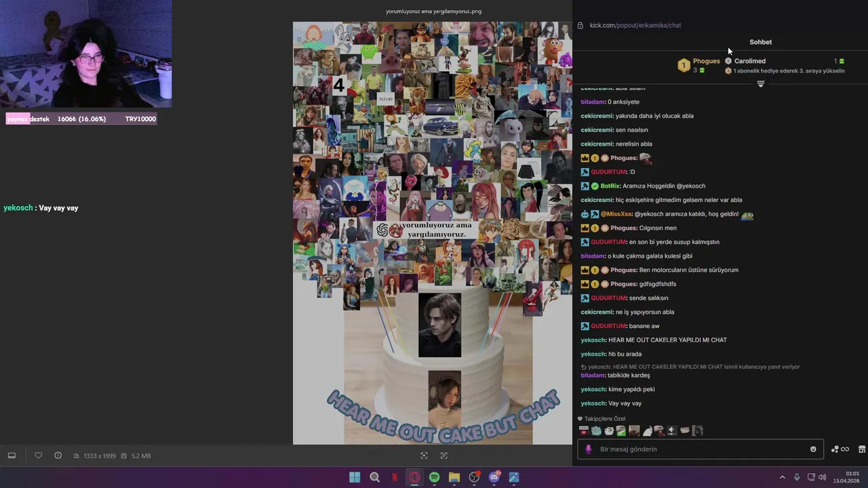The width and height of the screenshot is (868, 488).
Task: Click BotRix username in welcome message
Action: (x=610, y=186)
